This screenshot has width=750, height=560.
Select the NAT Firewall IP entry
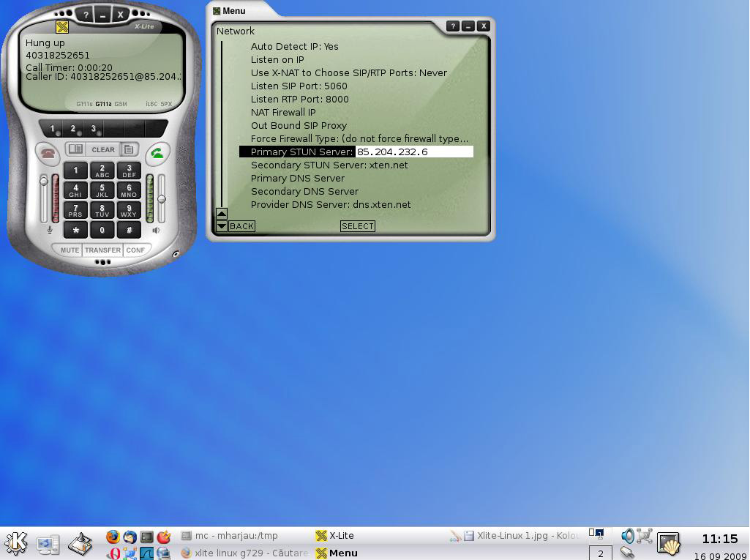pos(283,113)
